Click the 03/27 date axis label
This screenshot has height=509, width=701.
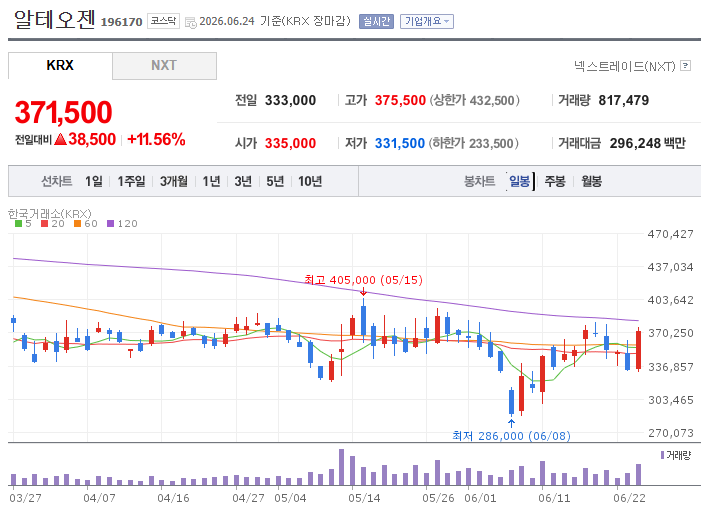(x=25, y=498)
